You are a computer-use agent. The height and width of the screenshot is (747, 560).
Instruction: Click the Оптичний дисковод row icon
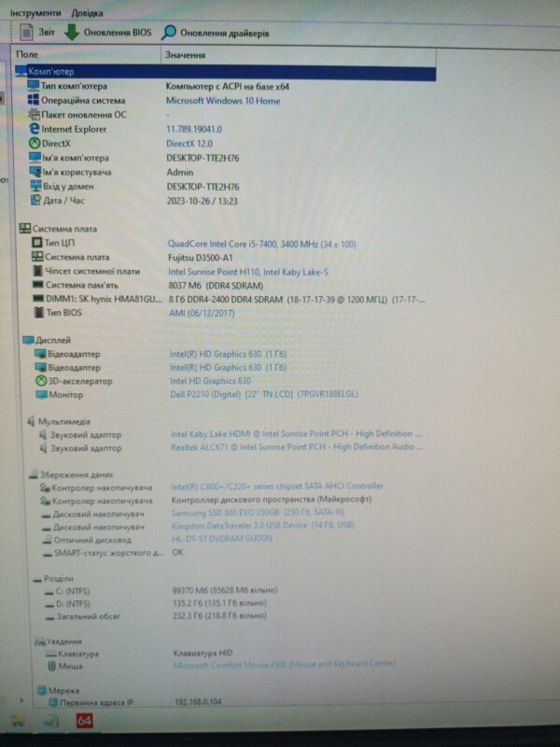48,540
